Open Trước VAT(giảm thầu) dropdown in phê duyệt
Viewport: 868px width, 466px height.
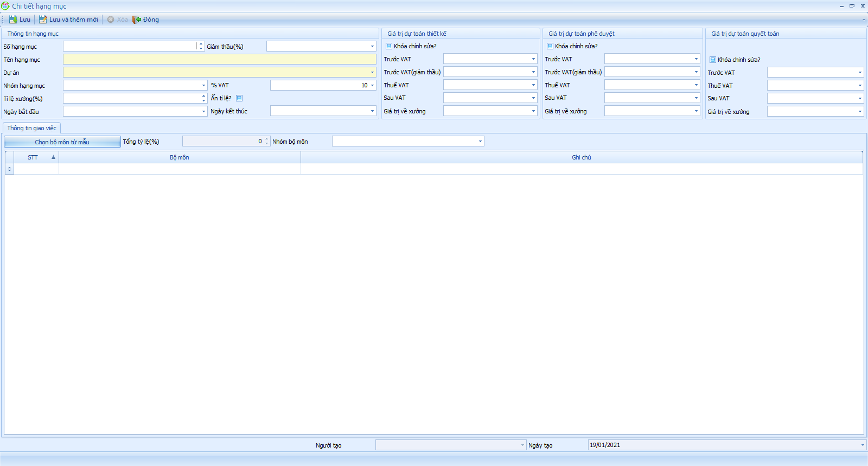pos(696,72)
